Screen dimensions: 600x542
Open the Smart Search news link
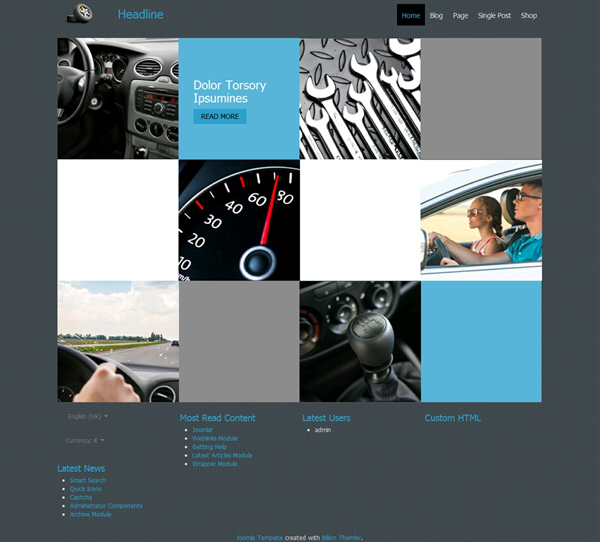pos(88,480)
